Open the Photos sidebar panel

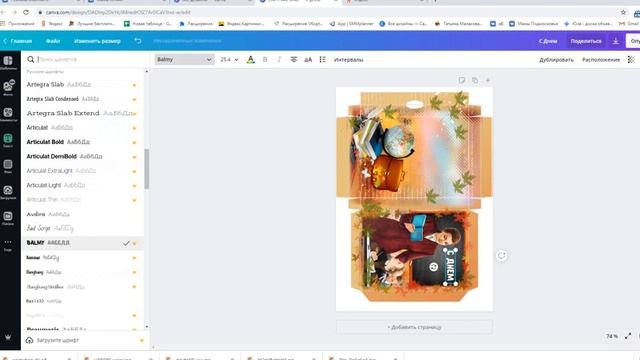pyautogui.click(x=8, y=87)
